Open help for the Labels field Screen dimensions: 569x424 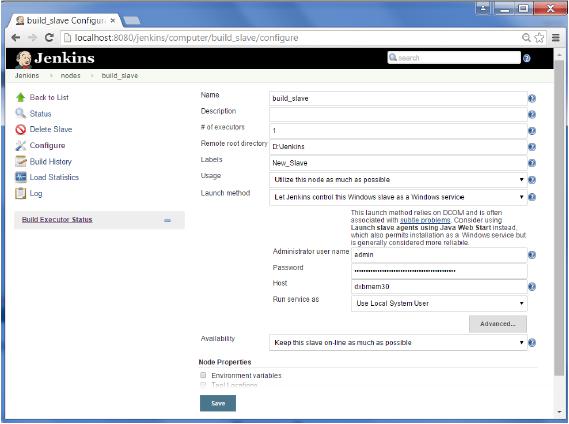click(x=532, y=163)
